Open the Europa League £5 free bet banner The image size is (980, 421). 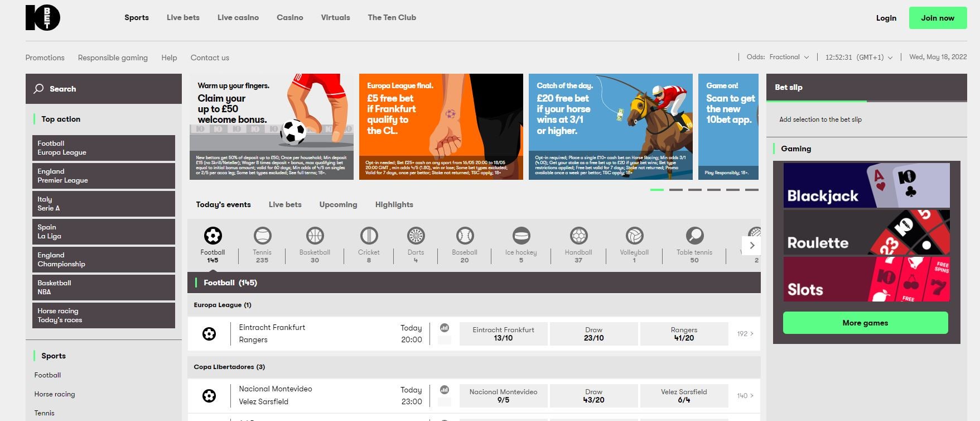click(441, 127)
